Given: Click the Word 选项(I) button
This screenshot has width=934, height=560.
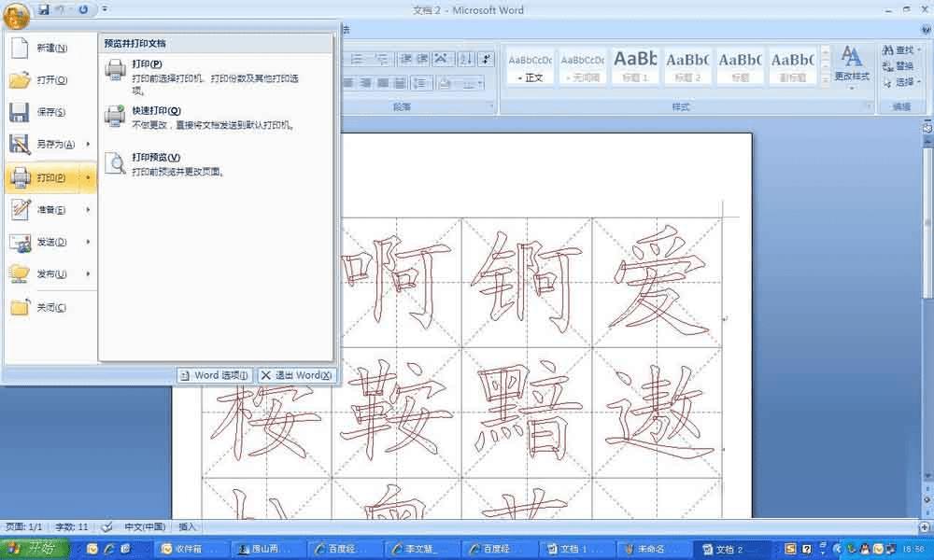Looking at the screenshot, I should [215, 375].
